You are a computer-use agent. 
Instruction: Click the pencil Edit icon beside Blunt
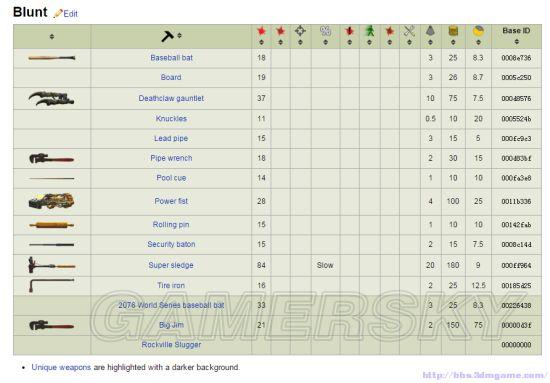click(x=58, y=14)
